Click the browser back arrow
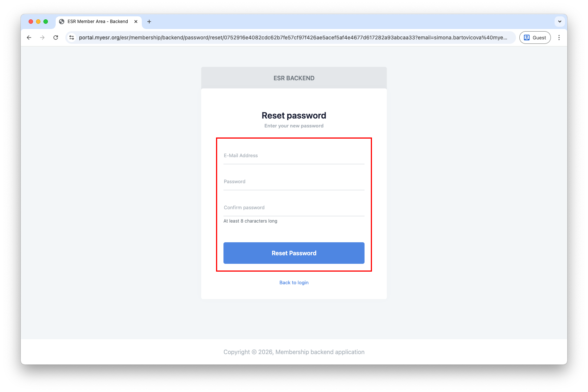Image resolution: width=588 pixels, height=392 pixels. point(29,38)
